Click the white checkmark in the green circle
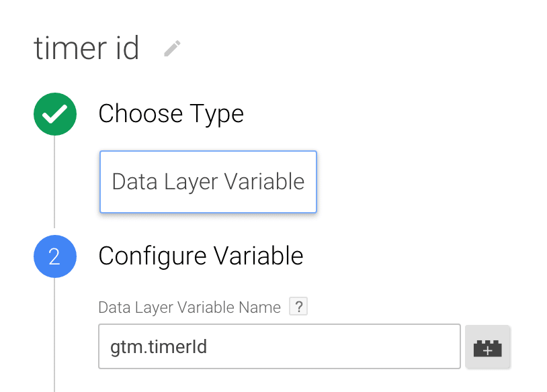547x392 pixels. [55, 113]
